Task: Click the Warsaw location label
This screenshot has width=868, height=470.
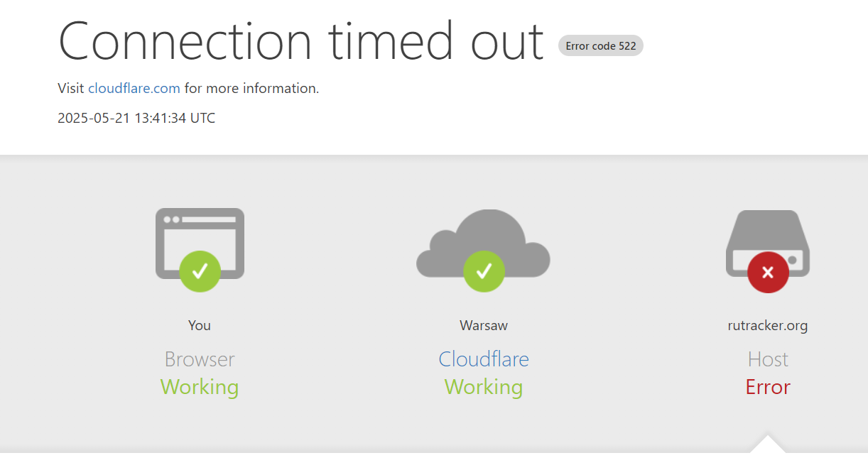Action: coord(484,325)
